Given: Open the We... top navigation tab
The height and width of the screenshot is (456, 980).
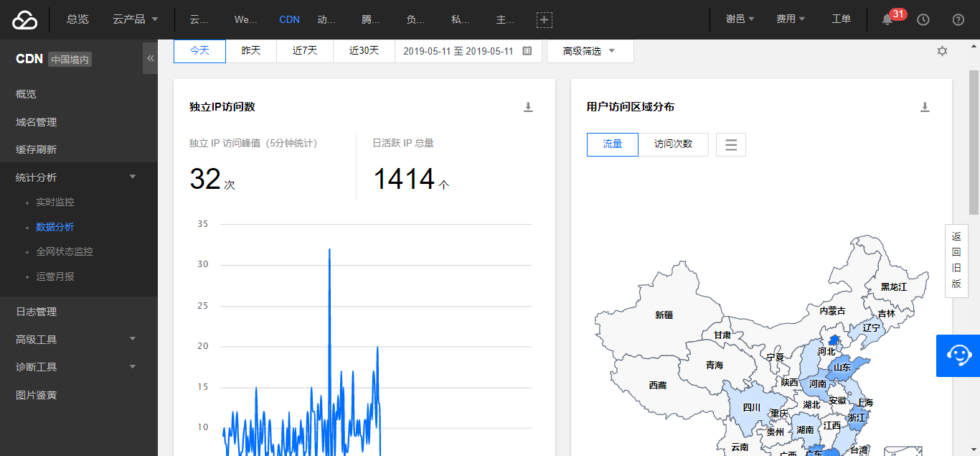Looking at the screenshot, I should tap(245, 19).
